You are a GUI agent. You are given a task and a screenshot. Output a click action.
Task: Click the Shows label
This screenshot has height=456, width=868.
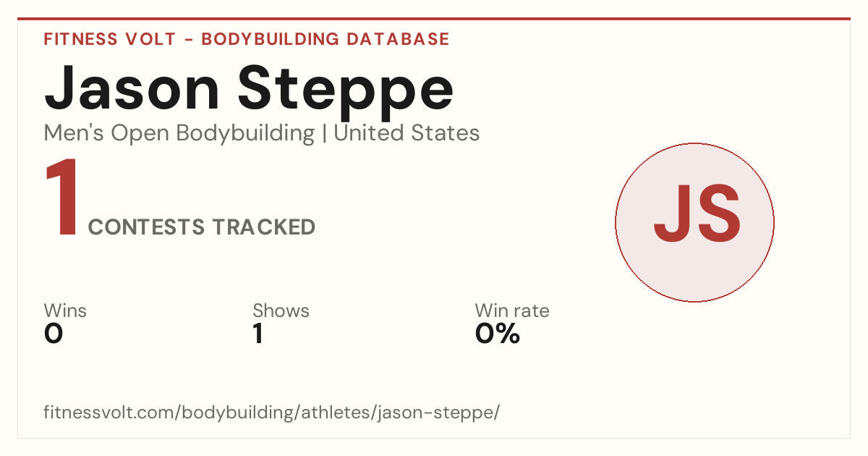coord(281,311)
